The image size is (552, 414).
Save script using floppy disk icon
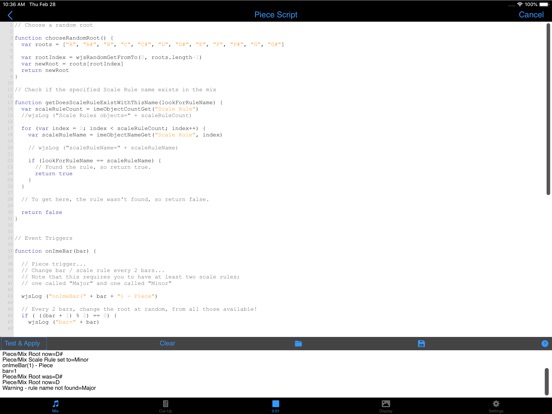tap(421, 344)
